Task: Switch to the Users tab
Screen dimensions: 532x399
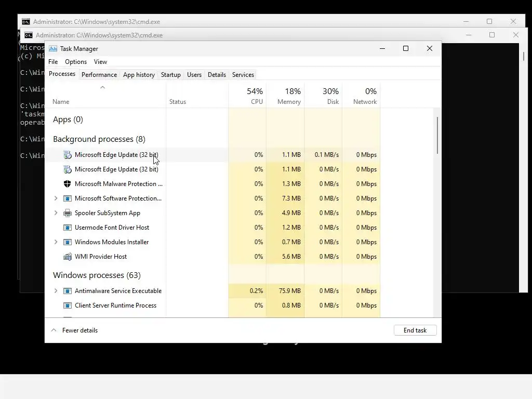Action: [x=194, y=75]
